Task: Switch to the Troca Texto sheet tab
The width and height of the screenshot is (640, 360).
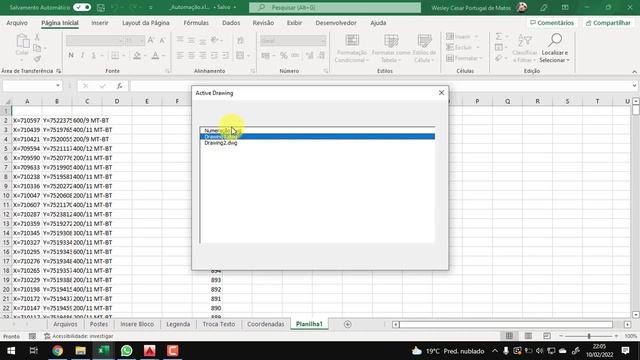Action: pos(219,324)
